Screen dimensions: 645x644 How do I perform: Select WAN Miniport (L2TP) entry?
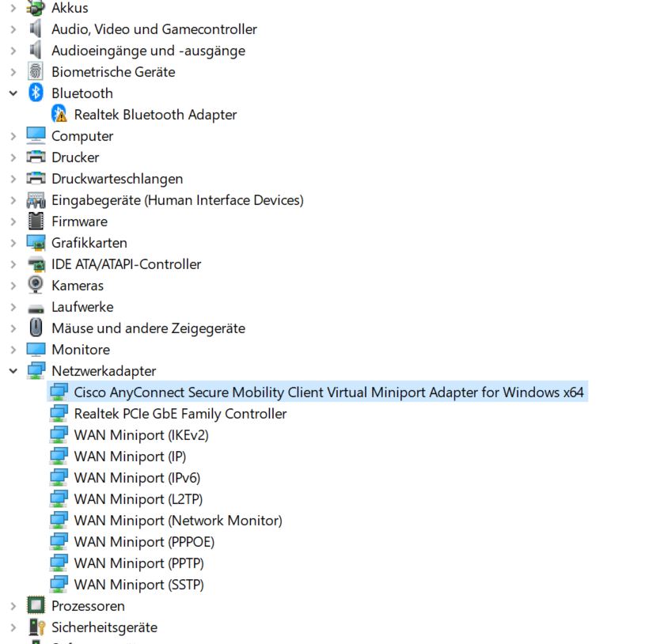(138, 499)
